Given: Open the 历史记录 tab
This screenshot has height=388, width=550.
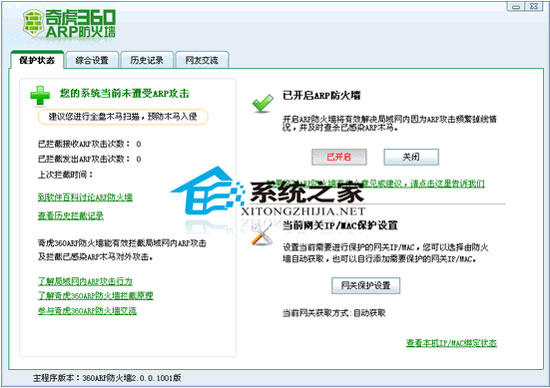Looking at the screenshot, I should point(147,60).
